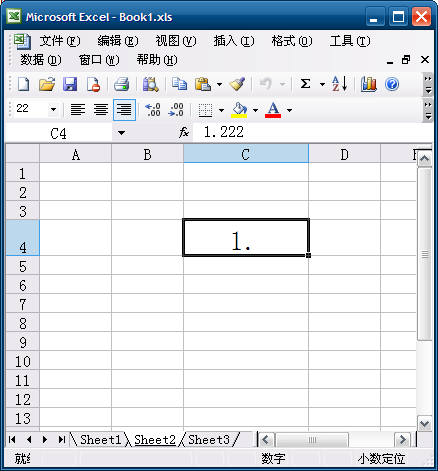The image size is (438, 471).
Task: Toggle center alignment button
Action: click(x=101, y=110)
